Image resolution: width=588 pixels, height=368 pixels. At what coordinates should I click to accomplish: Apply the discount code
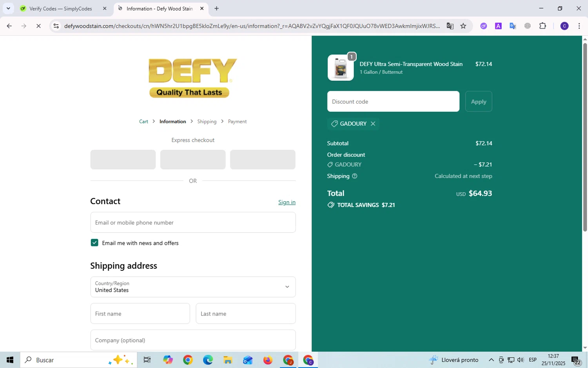(x=479, y=101)
